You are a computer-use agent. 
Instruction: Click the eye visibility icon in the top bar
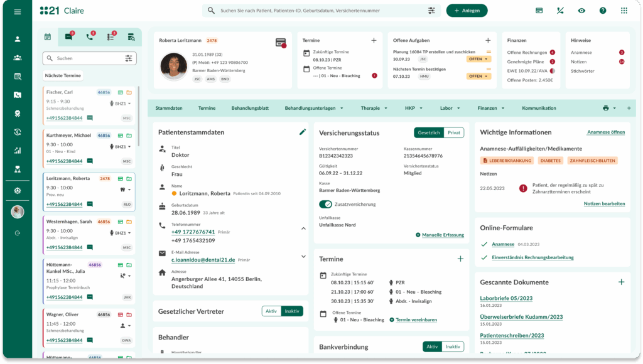(x=581, y=11)
